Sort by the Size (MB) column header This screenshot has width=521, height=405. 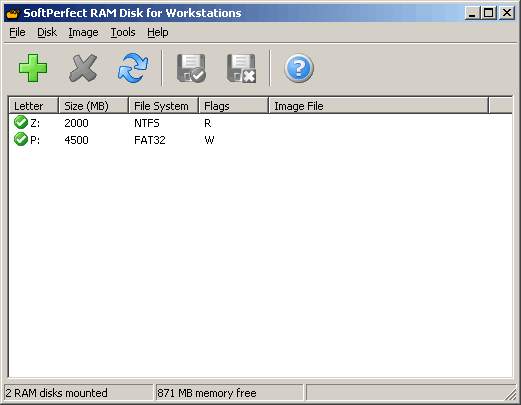click(x=94, y=106)
